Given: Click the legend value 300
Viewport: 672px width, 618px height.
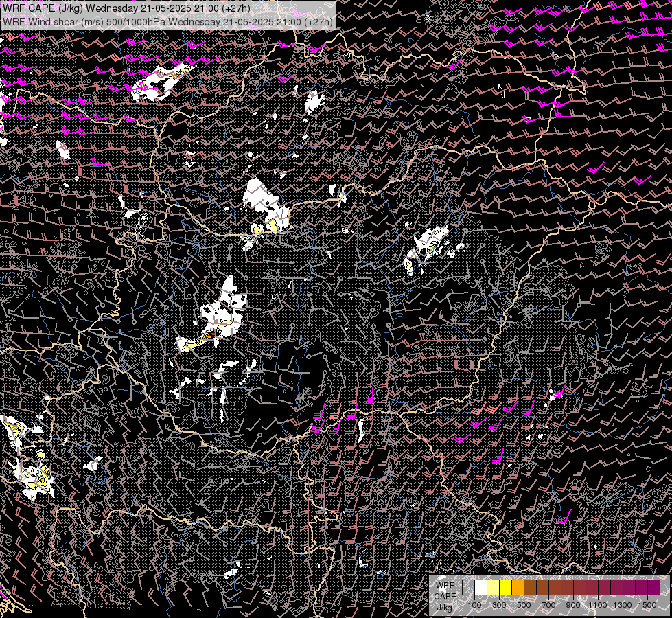Looking at the screenshot, I should click(x=499, y=605).
